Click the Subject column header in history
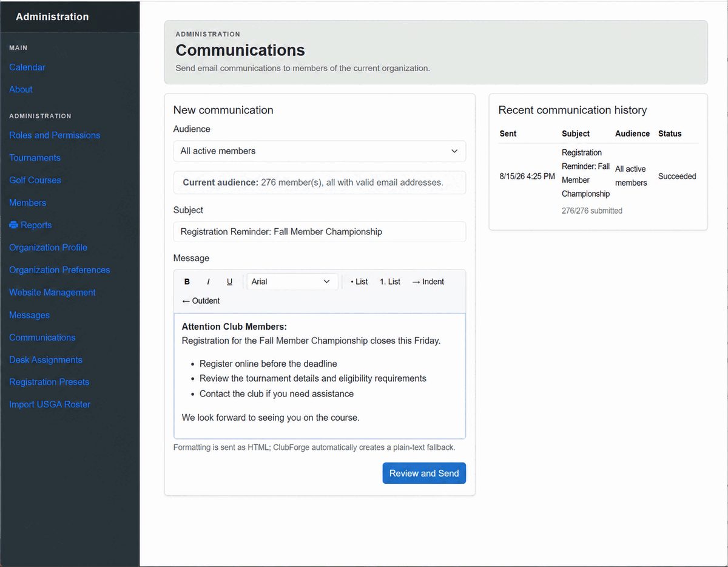 click(576, 134)
